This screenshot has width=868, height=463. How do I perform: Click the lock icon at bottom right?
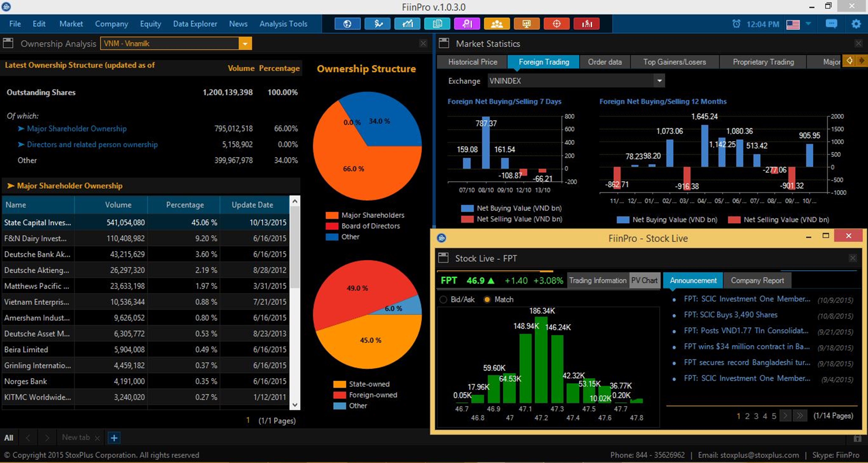pyautogui.click(x=858, y=438)
